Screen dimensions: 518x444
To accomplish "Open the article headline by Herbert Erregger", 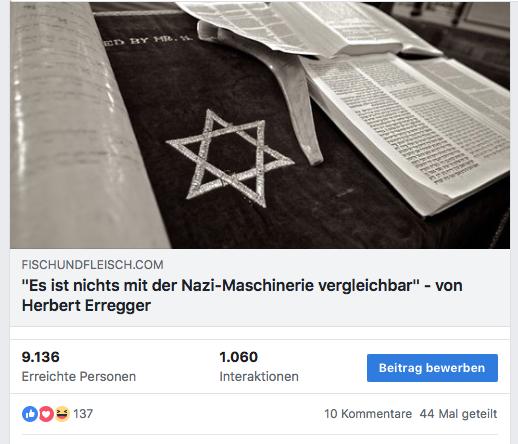I will 242,295.
